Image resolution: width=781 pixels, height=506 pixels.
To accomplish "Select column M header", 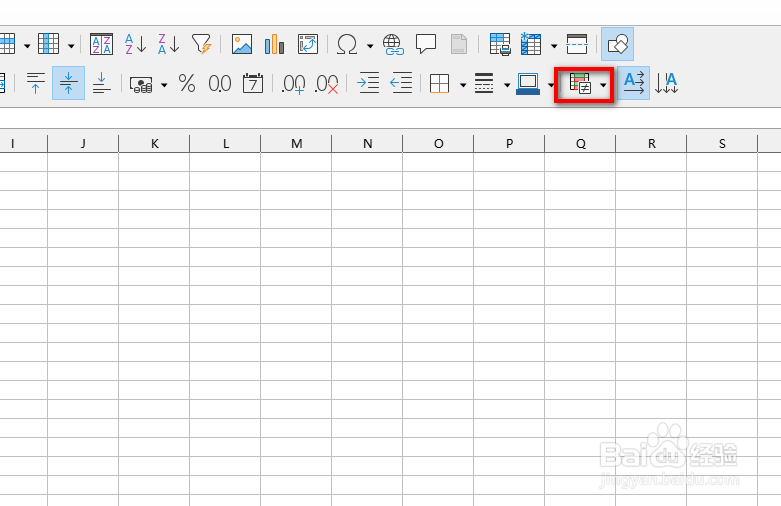I will pos(296,143).
